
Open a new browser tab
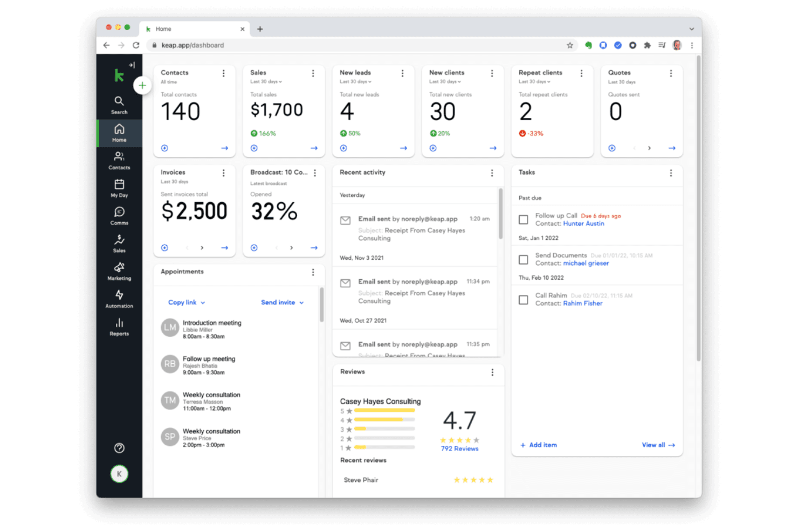pos(260,29)
